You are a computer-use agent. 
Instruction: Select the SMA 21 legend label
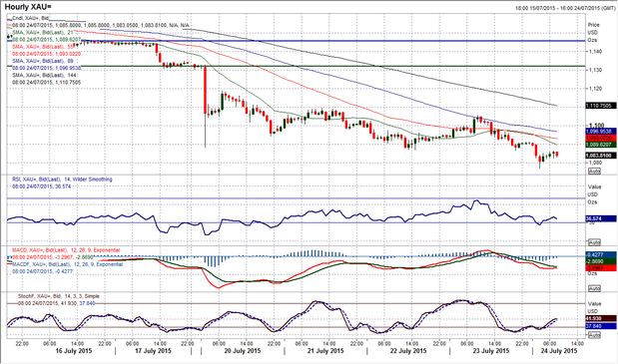pyautogui.click(x=43, y=32)
